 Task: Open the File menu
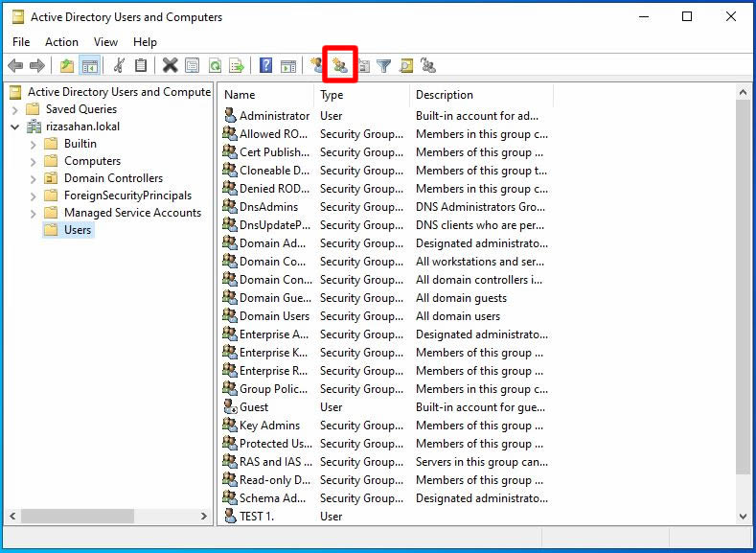pyautogui.click(x=21, y=42)
